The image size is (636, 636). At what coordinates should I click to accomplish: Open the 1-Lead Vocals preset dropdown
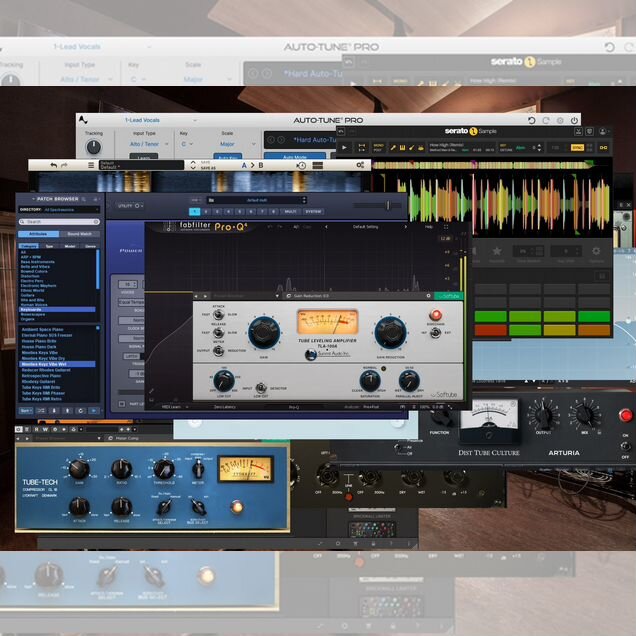click(x=161, y=120)
